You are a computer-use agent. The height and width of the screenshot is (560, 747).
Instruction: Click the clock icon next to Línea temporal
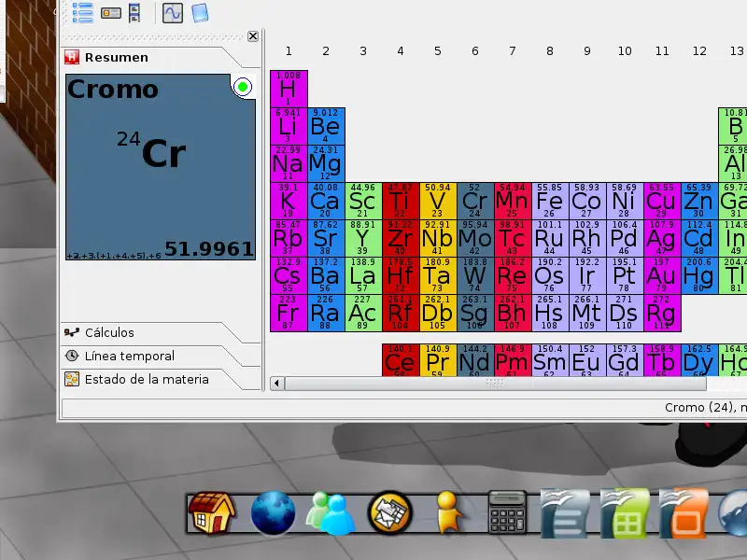click(x=74, y=356)
